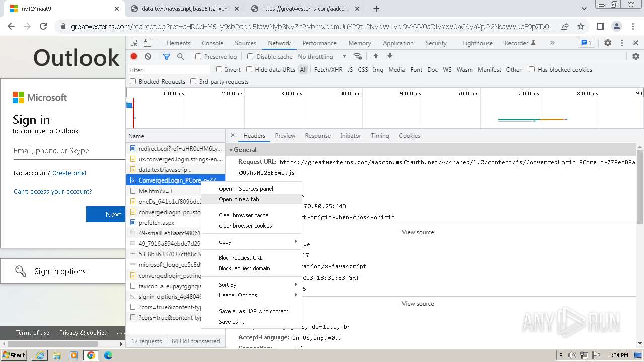Open the Chrome side panel icon
This screenshot has width=644, height=362.
point(600,26)
